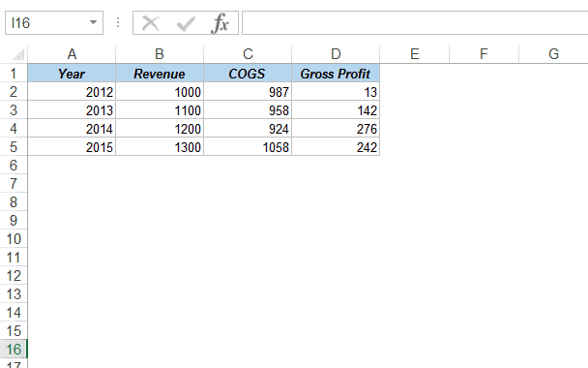Screen dimensions: 588x368
Task: Select Gross Profit cell with value 242
Action: pyautogui.click(x=336, y=147)
